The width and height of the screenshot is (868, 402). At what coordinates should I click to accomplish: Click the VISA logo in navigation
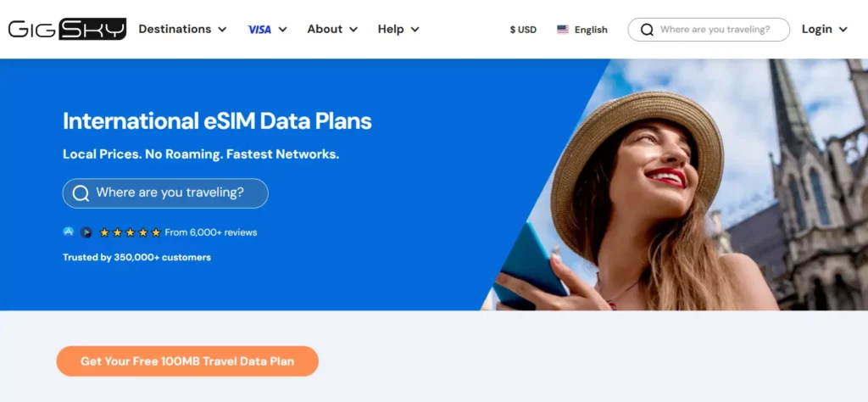coord(259,30)
